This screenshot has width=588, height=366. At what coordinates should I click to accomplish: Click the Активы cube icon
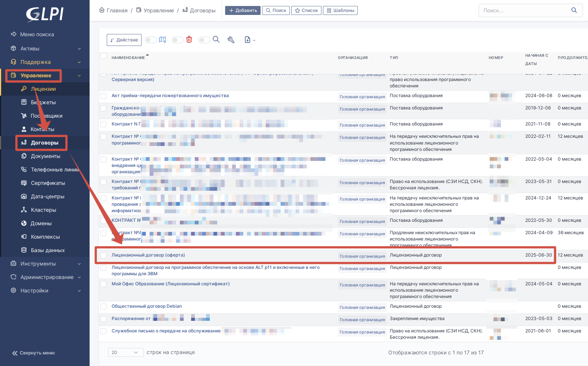pyautogui.click(x=13, y=49)
